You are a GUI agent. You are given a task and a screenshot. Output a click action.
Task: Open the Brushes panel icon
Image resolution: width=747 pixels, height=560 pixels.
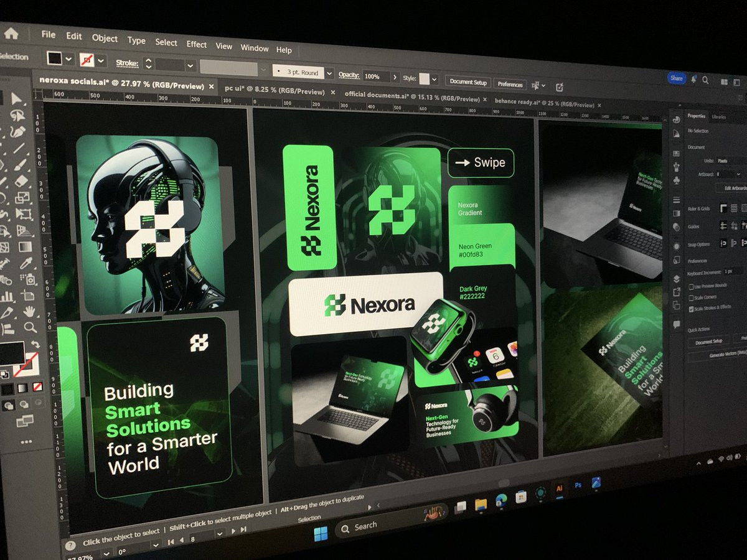click(x=676, y=166)
